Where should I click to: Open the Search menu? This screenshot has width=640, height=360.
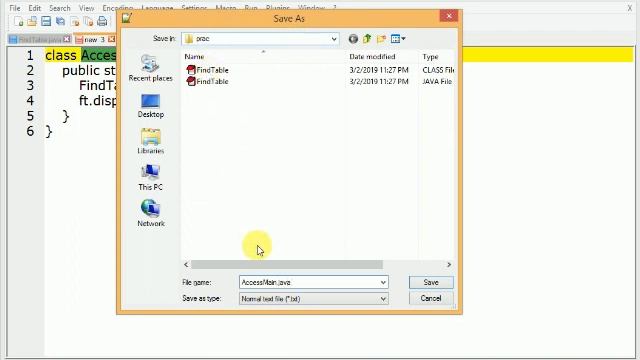click(60, 8)
